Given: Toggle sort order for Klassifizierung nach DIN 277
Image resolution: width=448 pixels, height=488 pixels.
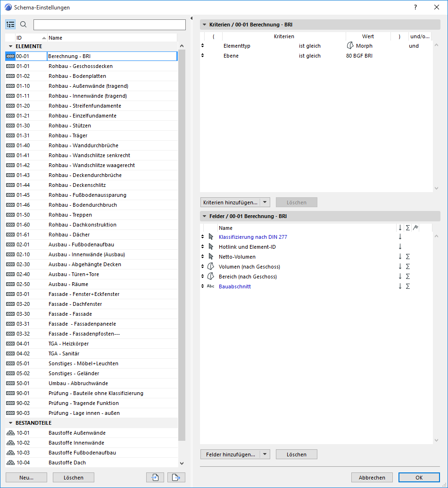Looking at the screenshot, I should click(x=400, y=237).
